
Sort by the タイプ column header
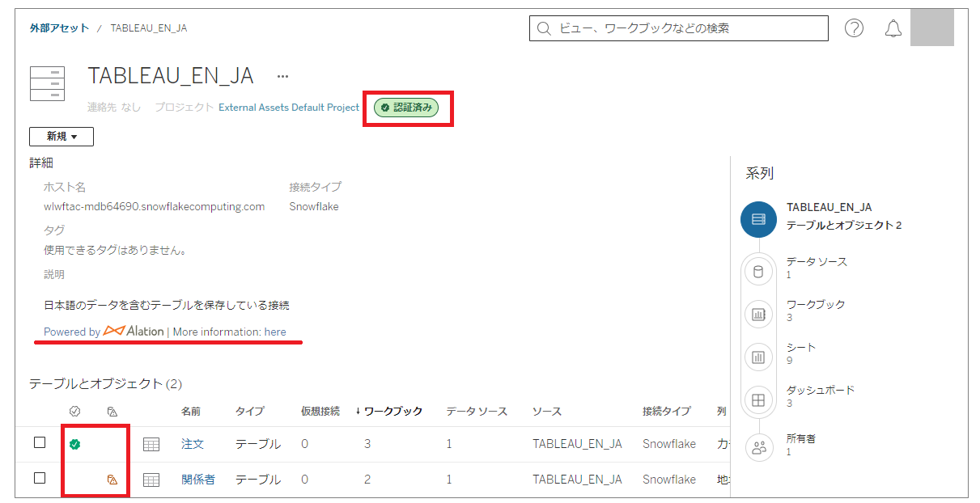[249, 412]
